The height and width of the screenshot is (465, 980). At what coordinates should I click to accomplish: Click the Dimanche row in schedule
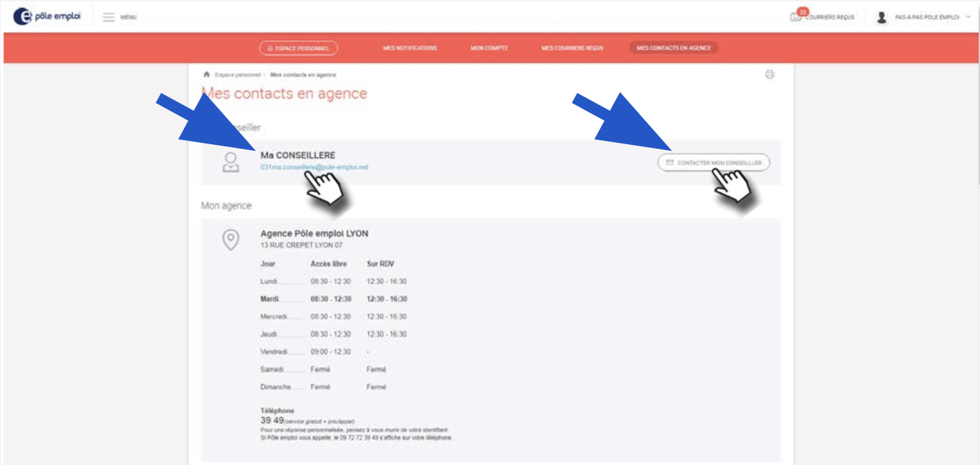[324, 387]
